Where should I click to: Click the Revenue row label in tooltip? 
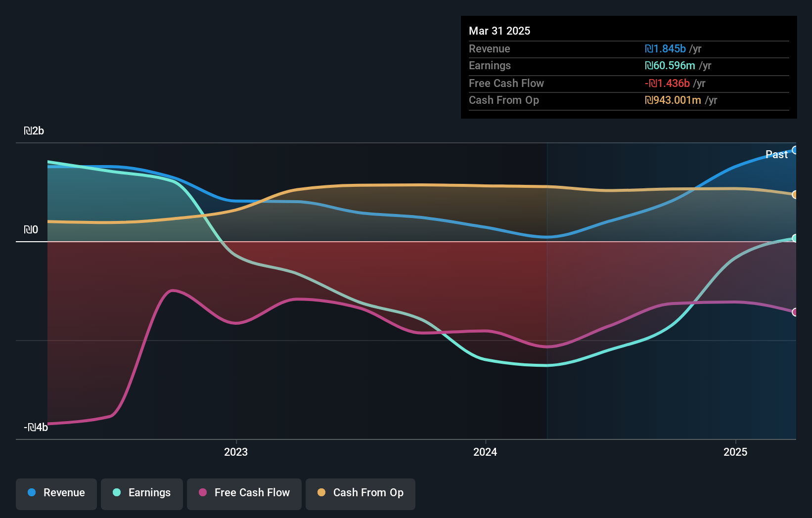coord(490,49)
